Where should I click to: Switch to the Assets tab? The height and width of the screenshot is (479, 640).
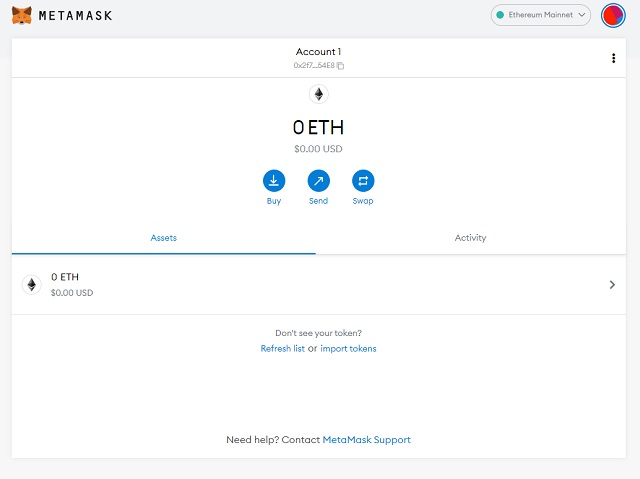[164, 238]
